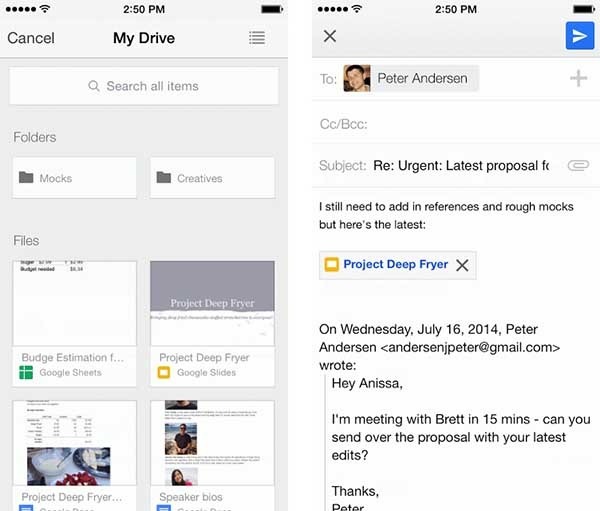600x511 pixels.
Task: Select the Project Deep Fryer slides thumbnail
Action: click(x=212, y=303)
